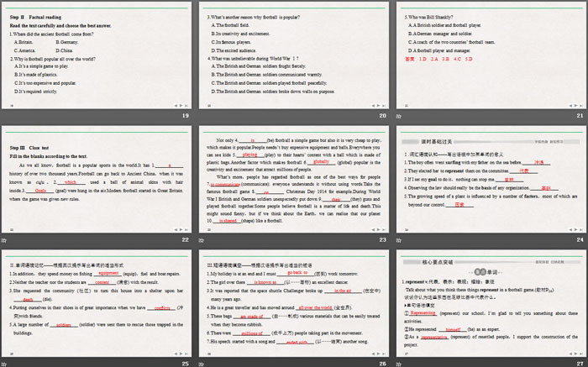Click slide number label 24
588x367 pixels.
pos(580,240)
